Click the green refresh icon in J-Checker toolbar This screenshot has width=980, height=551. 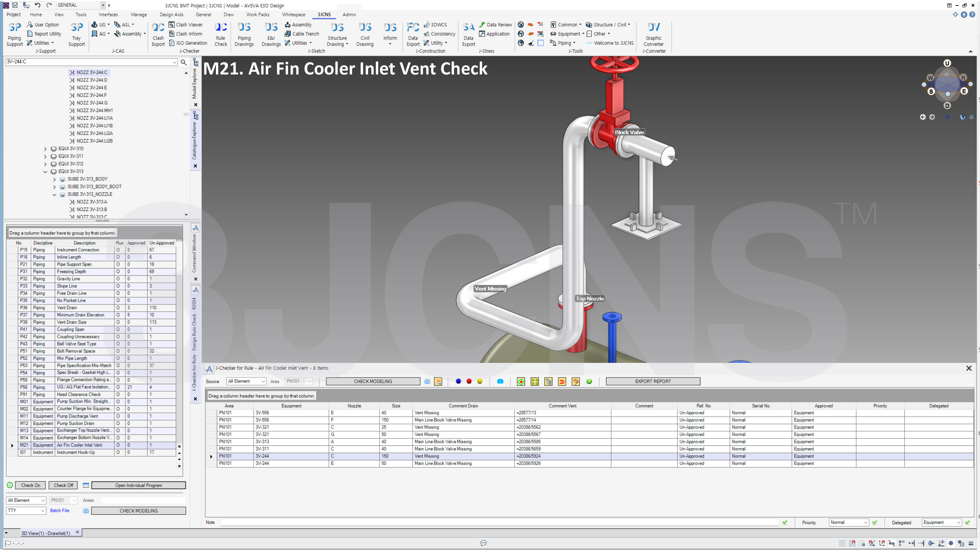coord(589,381)
